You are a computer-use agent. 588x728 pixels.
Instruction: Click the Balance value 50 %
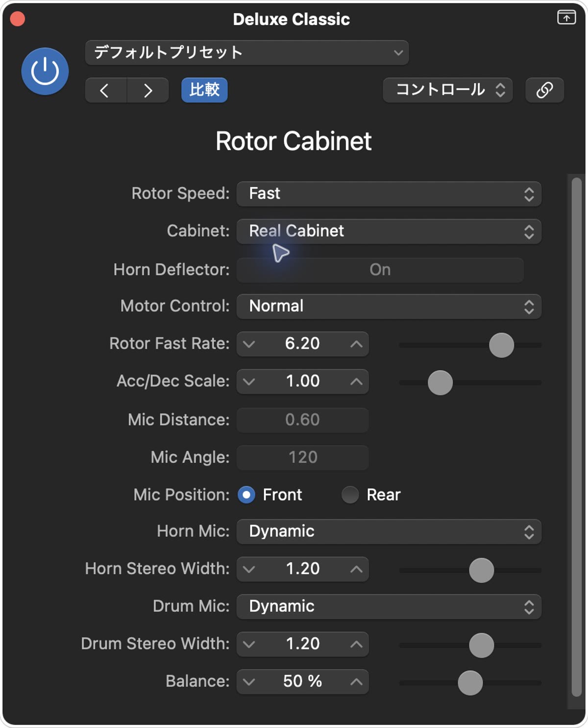(302, 681)
